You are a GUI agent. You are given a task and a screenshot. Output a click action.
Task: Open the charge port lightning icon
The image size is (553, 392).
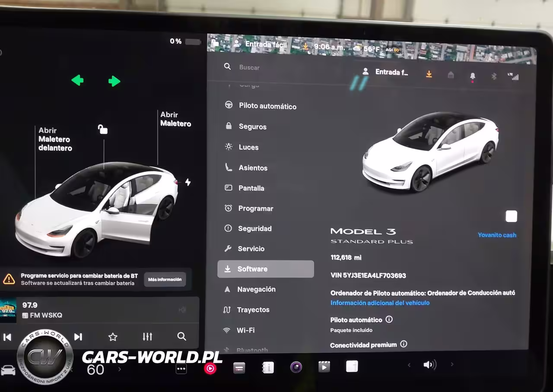click(x=188, y=182)
